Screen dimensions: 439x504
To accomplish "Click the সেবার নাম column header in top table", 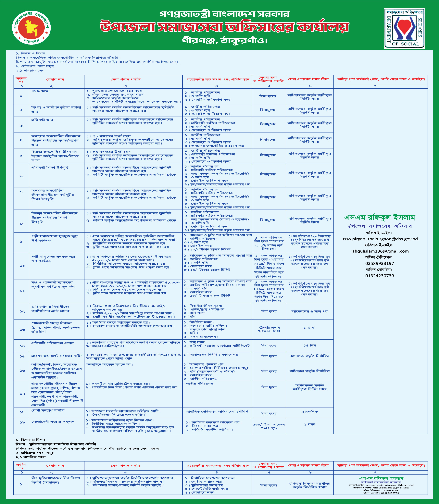I will (x=55, y=79).
